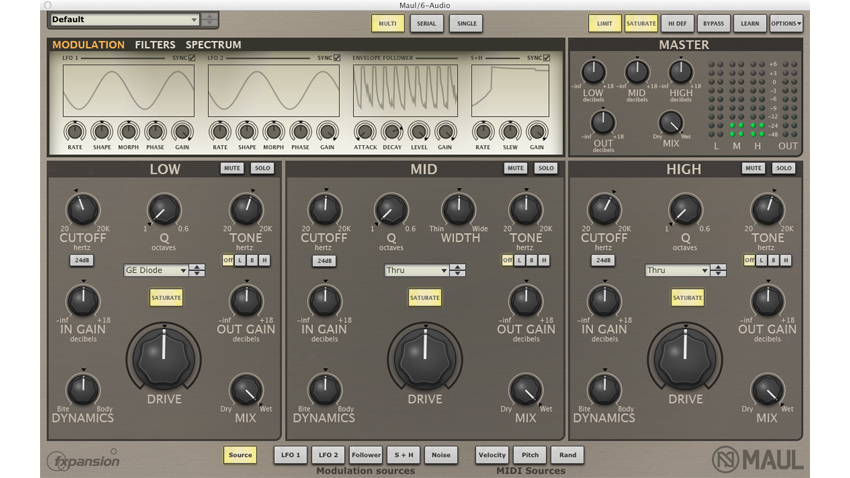Screen dimensions: 850x478
Task: Switch to the Modulation tab
Action: (88, 44)
